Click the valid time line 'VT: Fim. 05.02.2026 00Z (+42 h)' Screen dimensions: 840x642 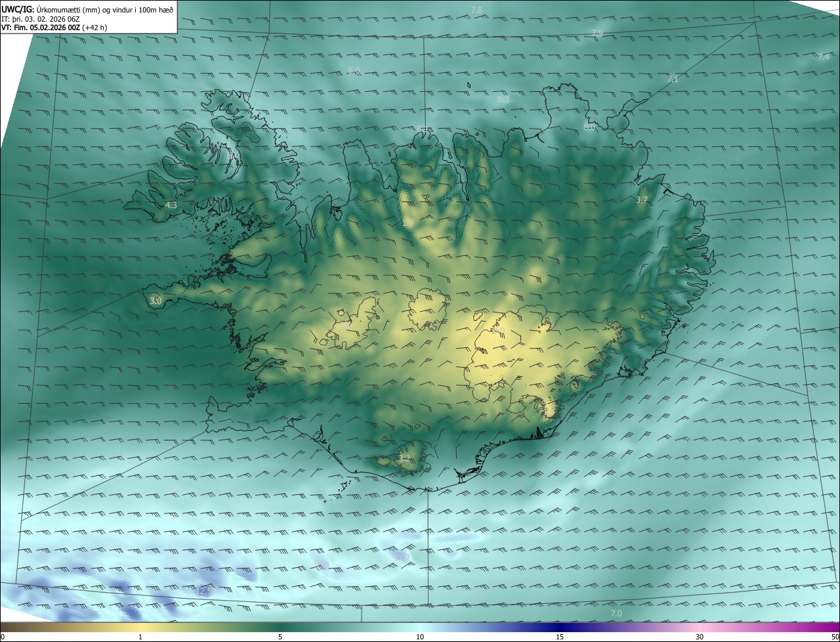[x=55, y=28]
